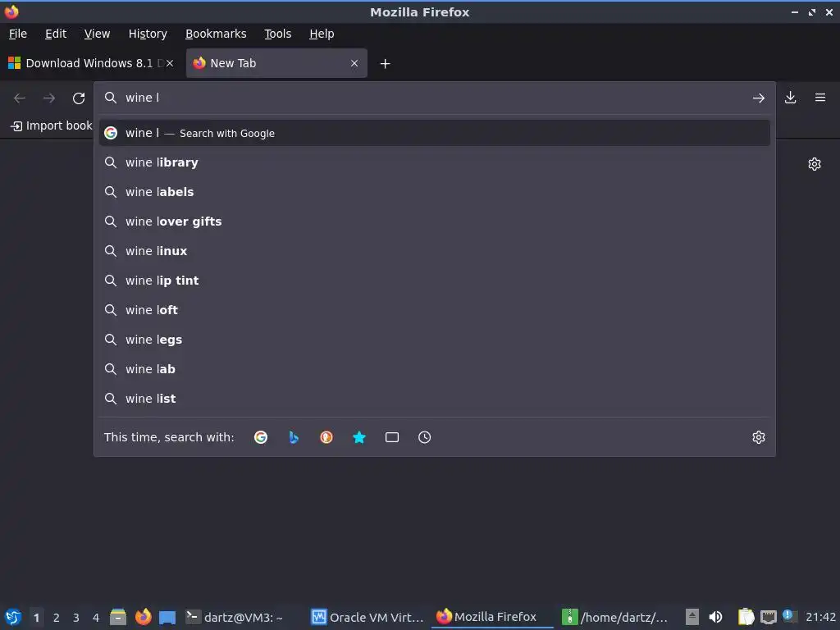Open the clipboard manager tray icon
Image resolution: width=840 pixels, height=630 pixels.
coord(746,617)
